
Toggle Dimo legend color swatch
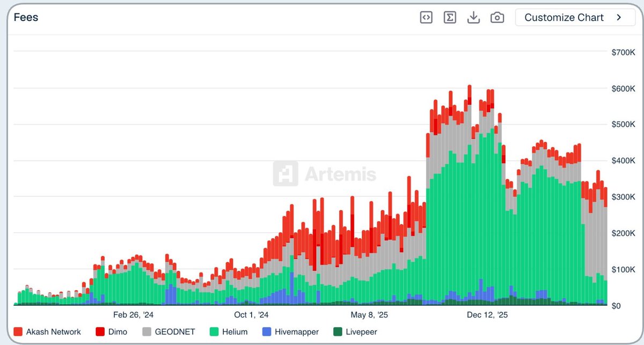pyautogui.click(x=100, y=332)
